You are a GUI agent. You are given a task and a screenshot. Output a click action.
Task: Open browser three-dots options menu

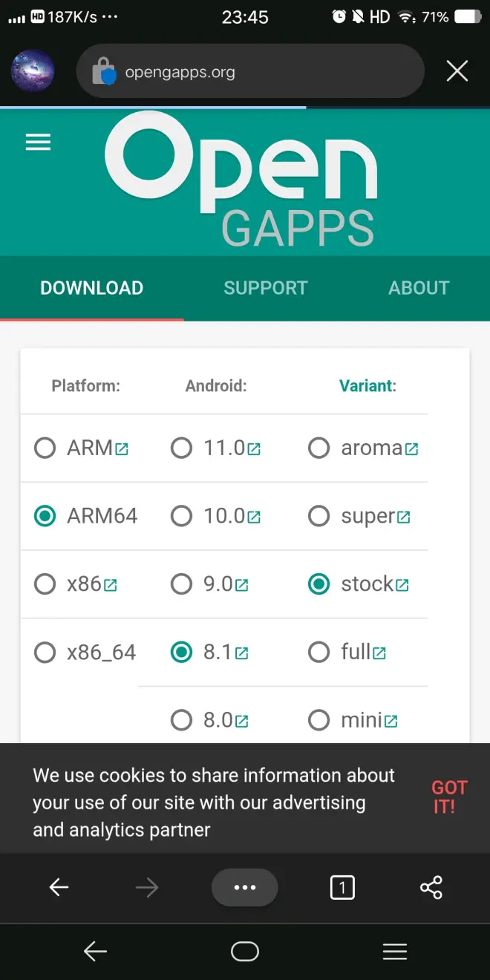pyautogui.click(x=245, y=887)
